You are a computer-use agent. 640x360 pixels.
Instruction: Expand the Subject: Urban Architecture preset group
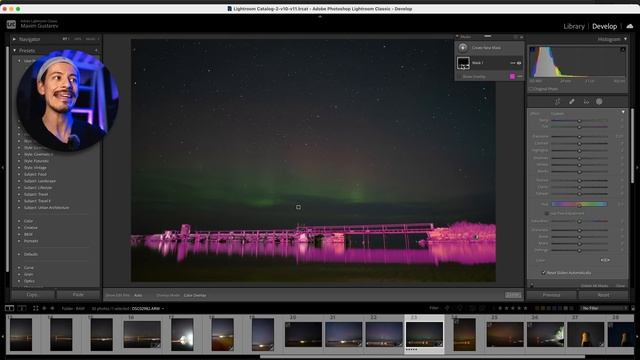(x=19, y=208)
